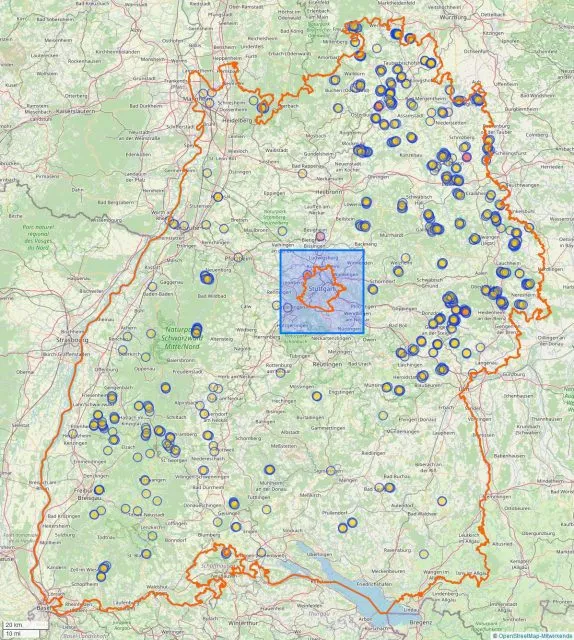Click the Stuttgart city label
Image resolution: width=574 pixels, height=640 pixels.
coord(322,289)
